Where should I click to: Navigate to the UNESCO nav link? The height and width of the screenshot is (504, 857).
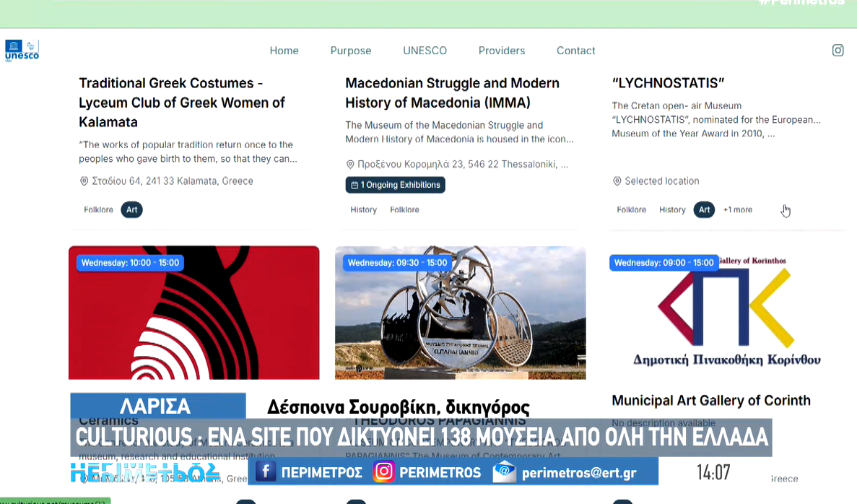(x=425, y=51)
